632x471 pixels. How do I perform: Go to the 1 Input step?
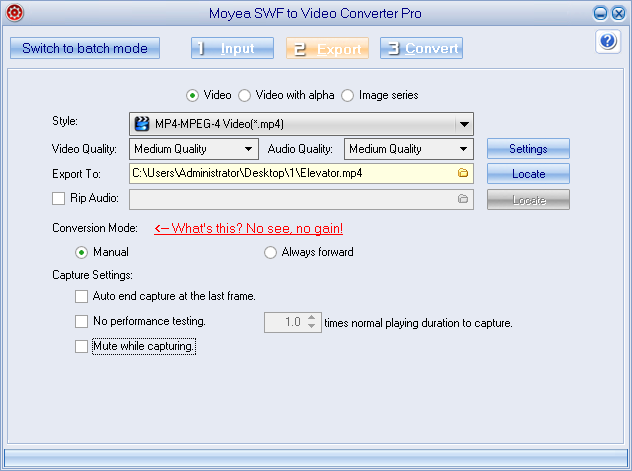pos(232,48)
